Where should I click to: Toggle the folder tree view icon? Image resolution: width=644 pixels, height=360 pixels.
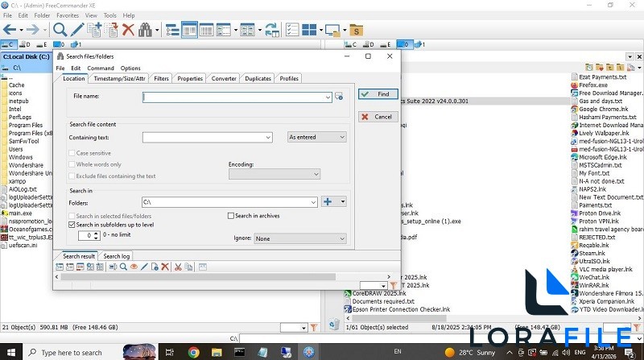[172, 30]
